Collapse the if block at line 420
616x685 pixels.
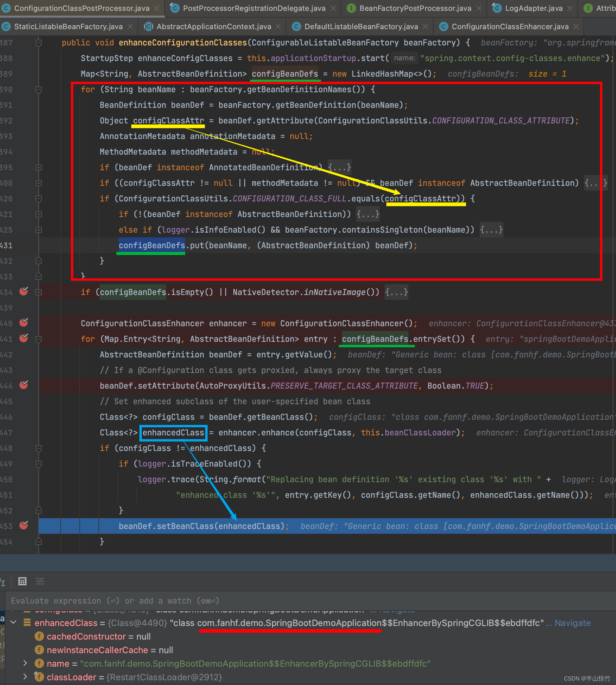[x=39, y=199]
